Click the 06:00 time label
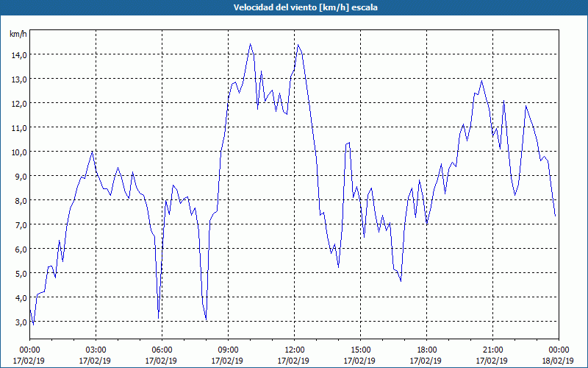Viewport: 588px width, 368px height. click(162, 350)
